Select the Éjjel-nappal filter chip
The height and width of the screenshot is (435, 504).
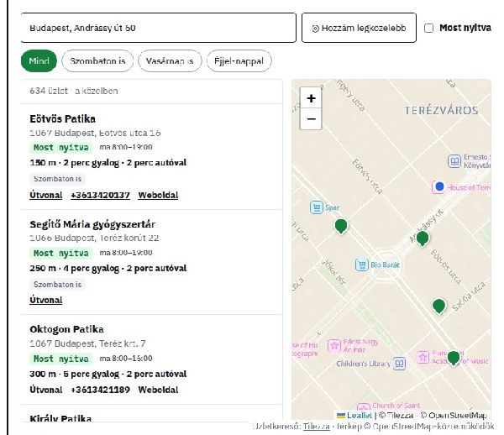(239, 60)
